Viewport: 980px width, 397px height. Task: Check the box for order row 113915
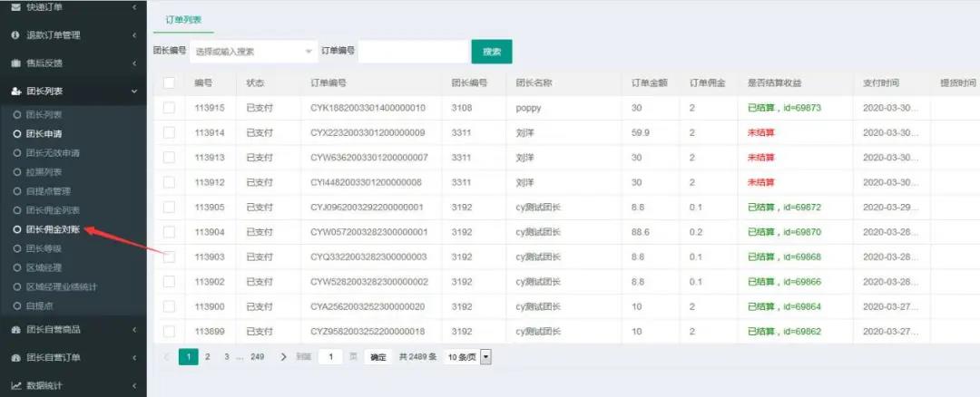169,108
